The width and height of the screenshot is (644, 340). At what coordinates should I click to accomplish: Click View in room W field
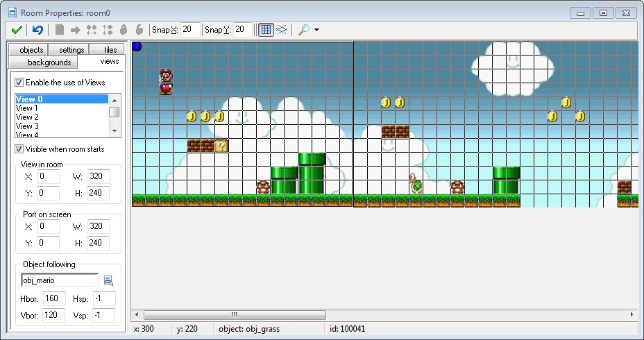point(99,176)
